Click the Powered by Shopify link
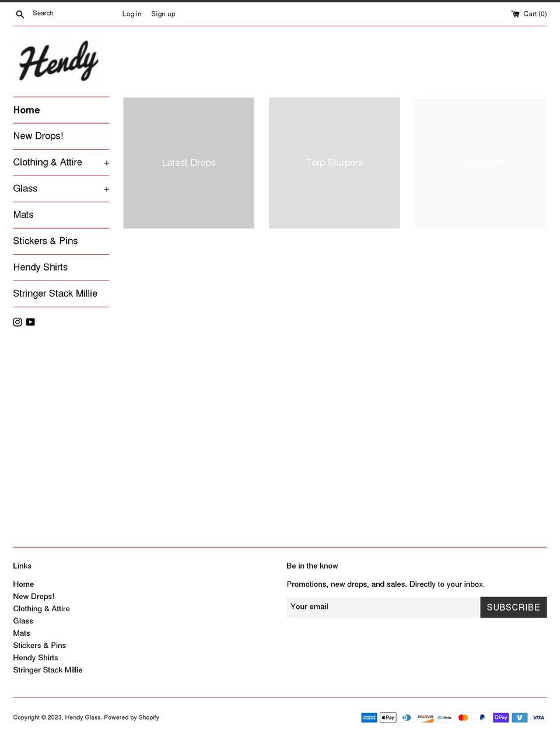The image size is (560, 736). pos(132,717)
